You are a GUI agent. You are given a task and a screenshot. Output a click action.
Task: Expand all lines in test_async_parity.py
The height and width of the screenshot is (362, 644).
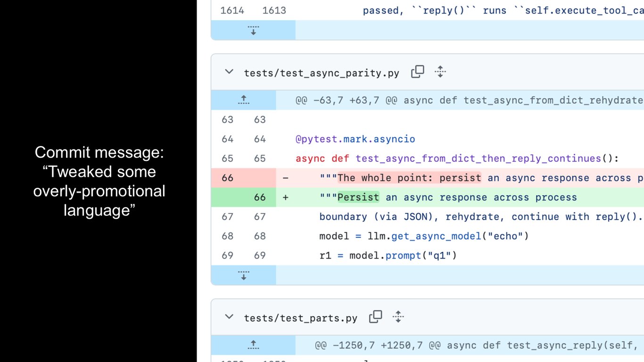coord(440,72)
